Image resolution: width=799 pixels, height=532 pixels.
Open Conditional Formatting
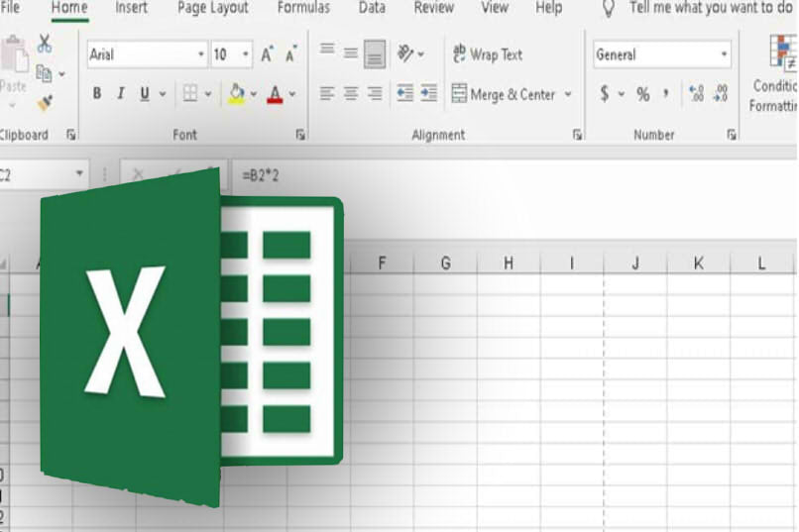coord(774,73)
